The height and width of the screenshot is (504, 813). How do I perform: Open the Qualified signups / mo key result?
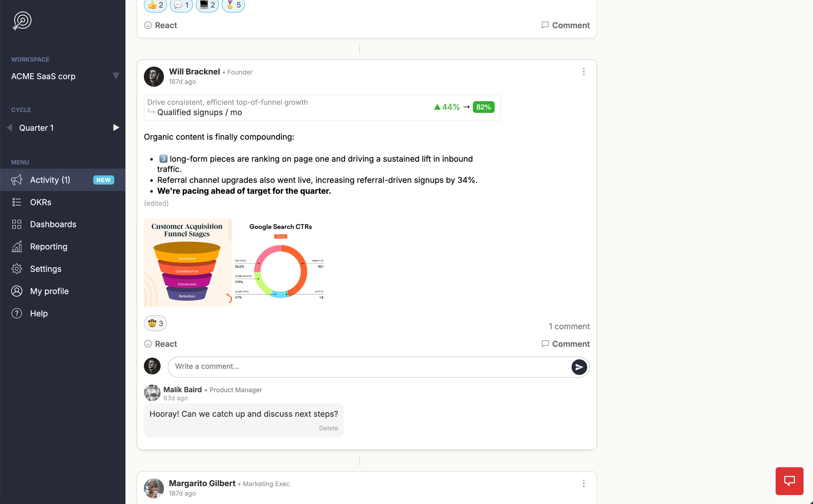pyautogui.click(x=199, y=113)
